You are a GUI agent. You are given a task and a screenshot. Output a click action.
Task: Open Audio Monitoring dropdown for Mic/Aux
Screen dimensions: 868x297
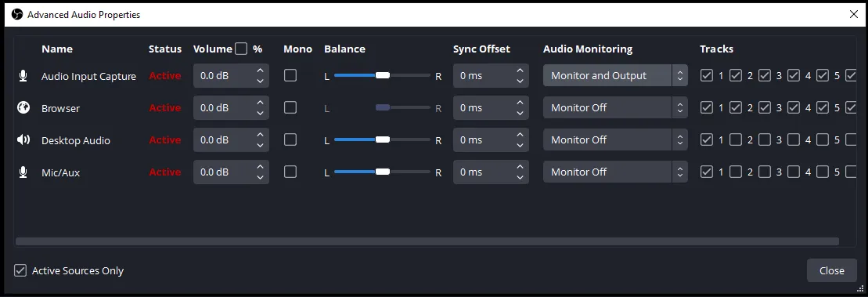pos(615,172)
